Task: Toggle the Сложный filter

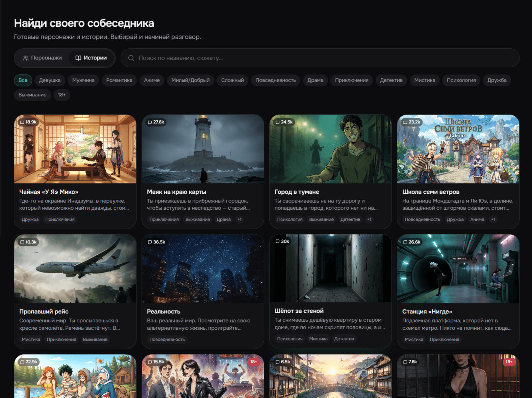Action: coord(232,80)
